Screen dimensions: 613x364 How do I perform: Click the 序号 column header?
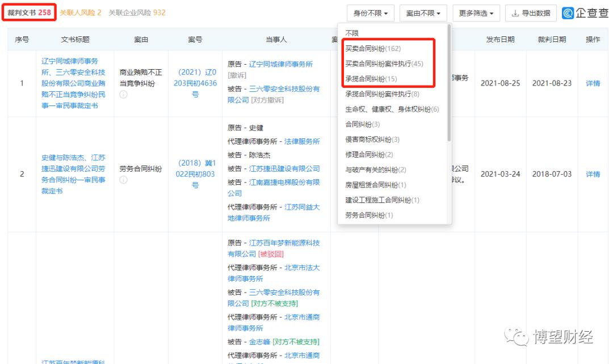pos(22,40)
